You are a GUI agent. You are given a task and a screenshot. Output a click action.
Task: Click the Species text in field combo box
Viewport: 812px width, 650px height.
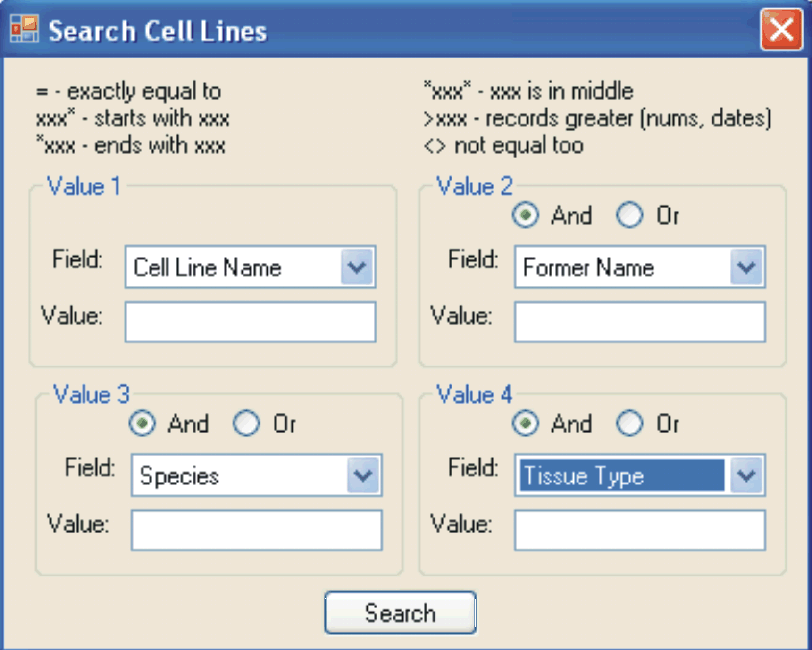[179, 475]
